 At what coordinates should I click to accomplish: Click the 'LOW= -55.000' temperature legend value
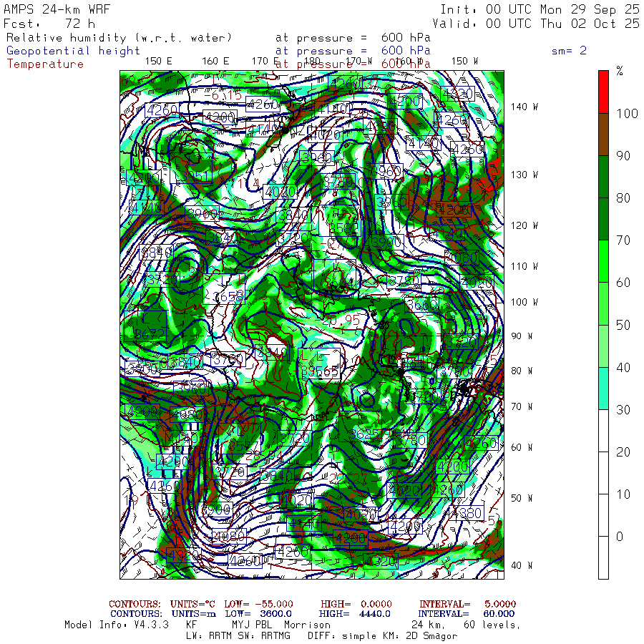(258, 604)
